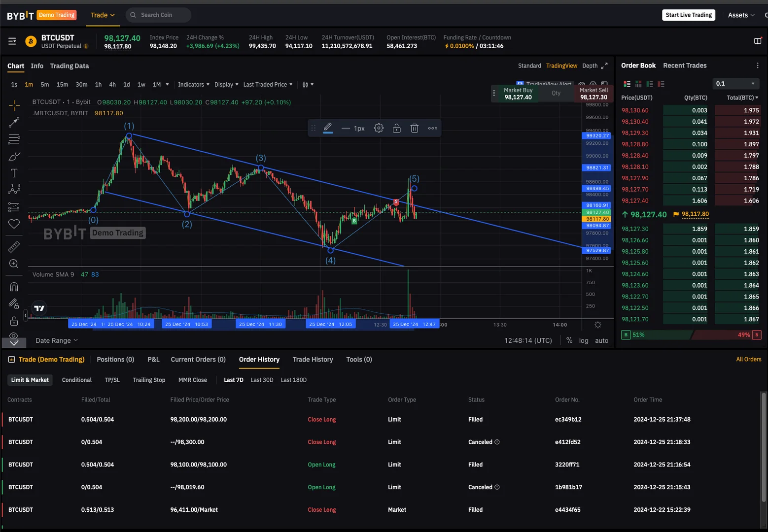The image size is (768, 532).
Task: Open order book three-dot options menu
Action: click(758, 66)
